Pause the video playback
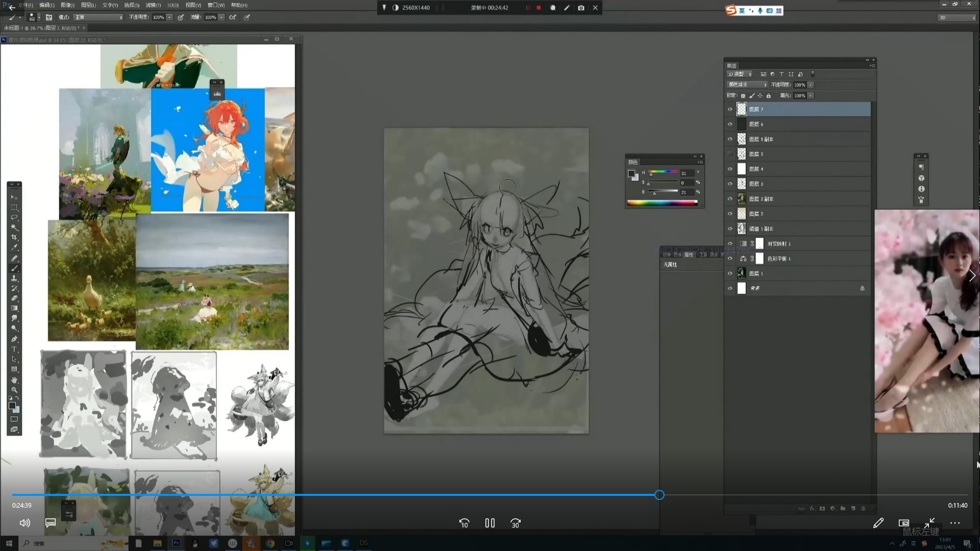Screen dimensions: 980x551 tap(489, 523)
